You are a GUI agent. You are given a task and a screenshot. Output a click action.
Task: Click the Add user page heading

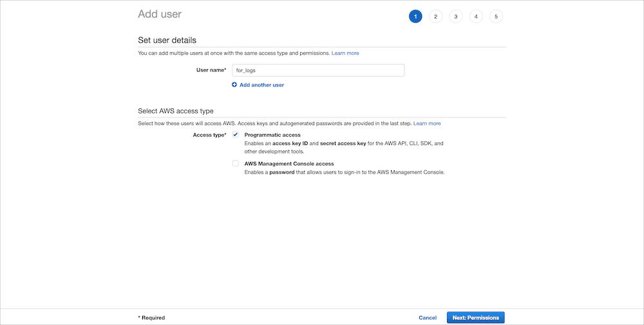pos(160,14)
